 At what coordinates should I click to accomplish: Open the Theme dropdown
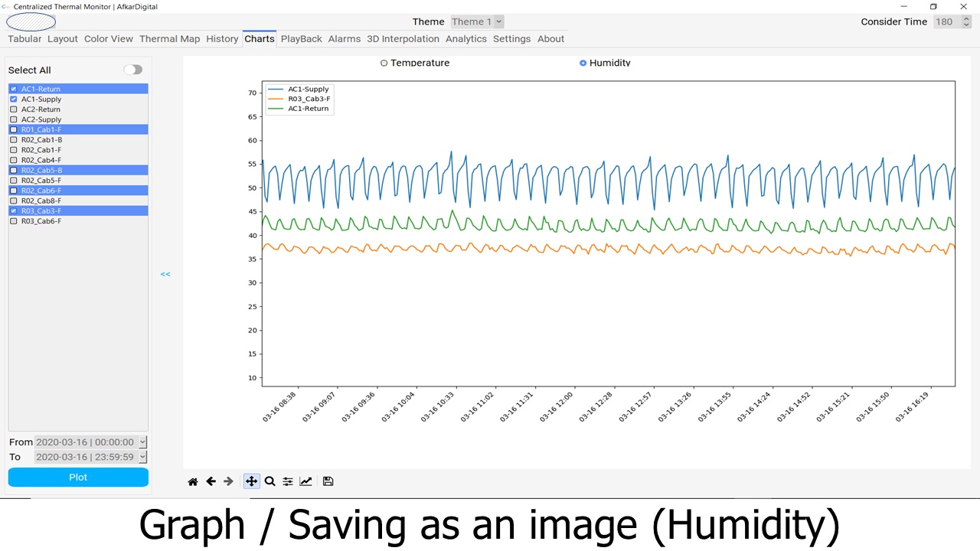point(477,21)
